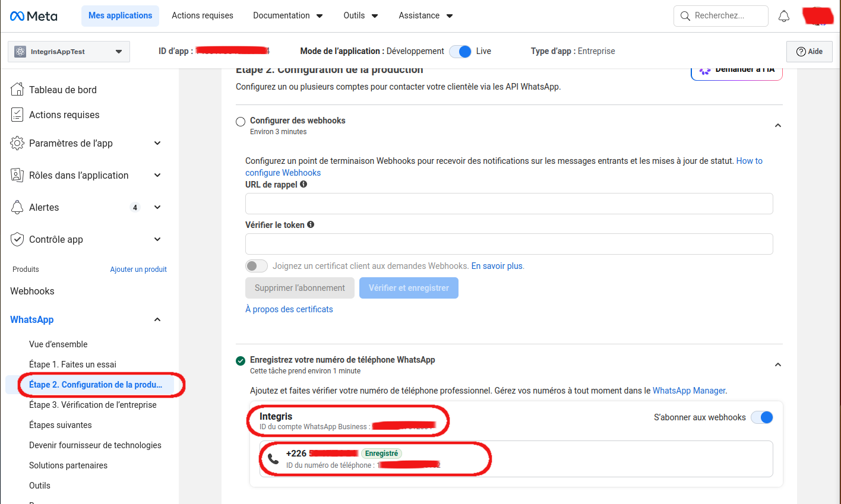Click Vérifier et enregistrer button
The width and height of the screenshot is (841, 504).
(409, 288)
